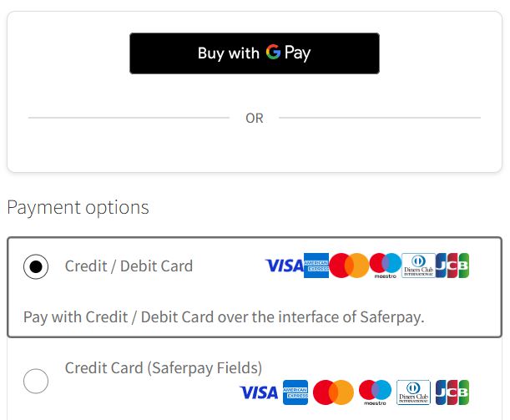The image size is (510, 420).
Task: Click the JCB logo under Saferpay Fields option
Action: pyautogui.click(x=452, y=392)
